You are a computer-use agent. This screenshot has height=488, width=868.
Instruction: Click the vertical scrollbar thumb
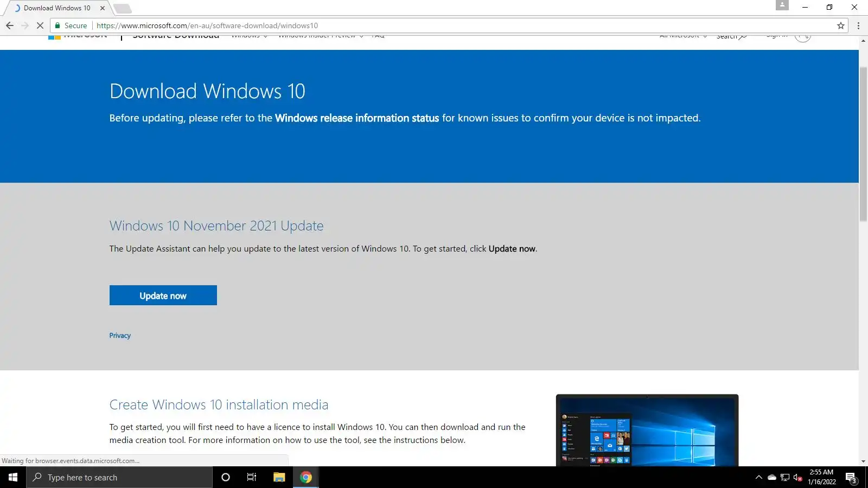coord(863,144)
